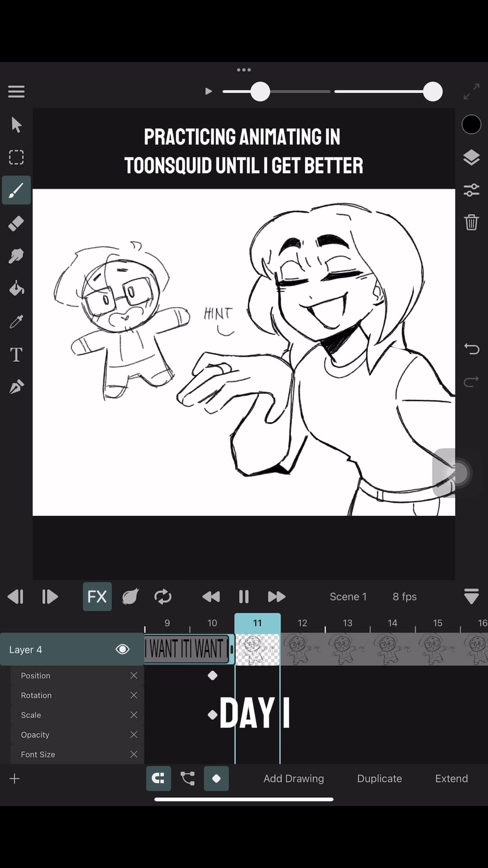The width and height of the screenshot is (488, 868).
Task: Select the Text tool
Action: point(16,355)
